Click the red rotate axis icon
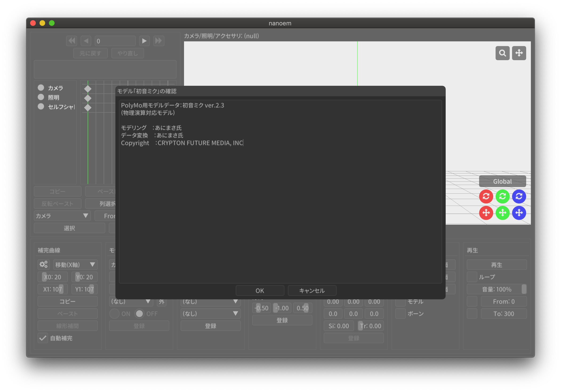 (486, 196)
